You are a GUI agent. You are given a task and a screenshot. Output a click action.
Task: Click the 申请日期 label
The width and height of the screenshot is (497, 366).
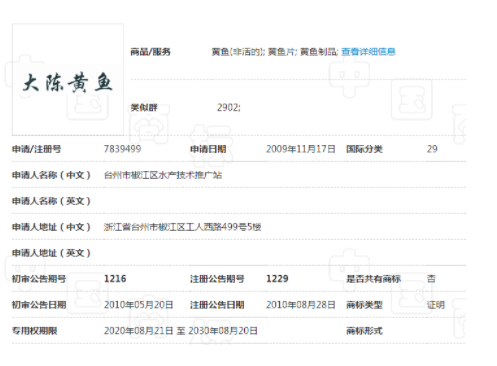point(208,149)
